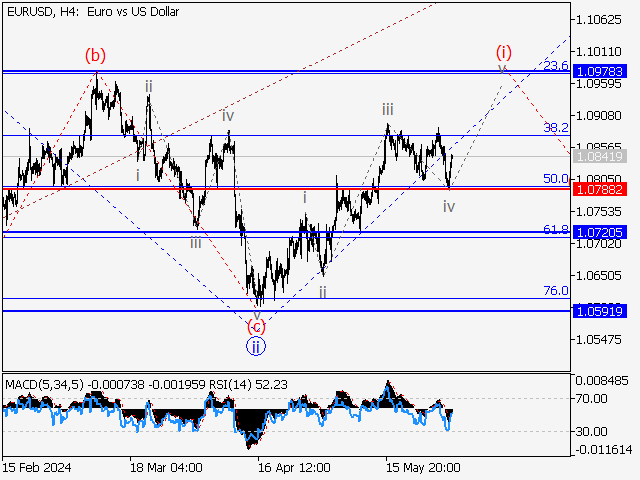
Task: Click the MACD(5,34,5) indicator label
Action: click(x=44, y=384)
